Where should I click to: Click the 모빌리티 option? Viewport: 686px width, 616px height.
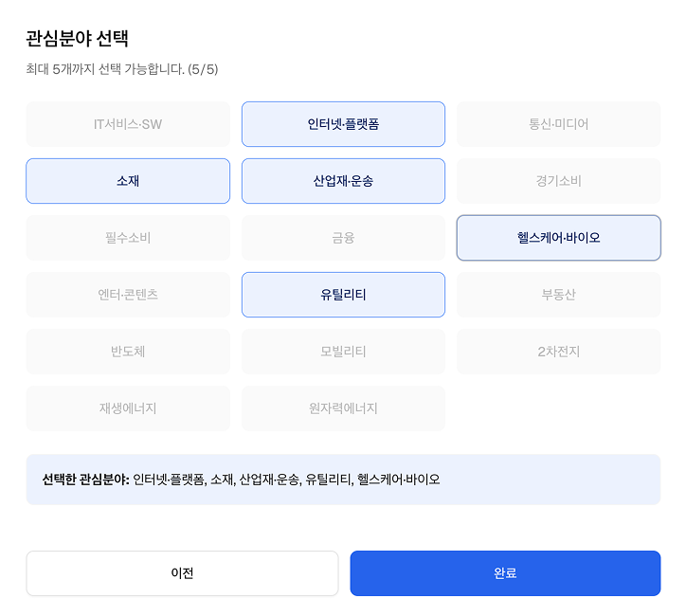[343, 352]
